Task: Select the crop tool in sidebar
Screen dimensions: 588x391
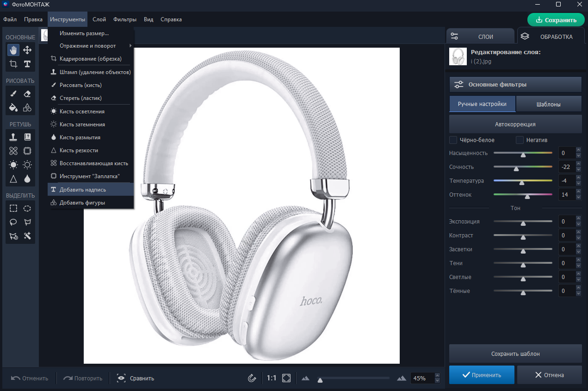Action: pos(13,64)
